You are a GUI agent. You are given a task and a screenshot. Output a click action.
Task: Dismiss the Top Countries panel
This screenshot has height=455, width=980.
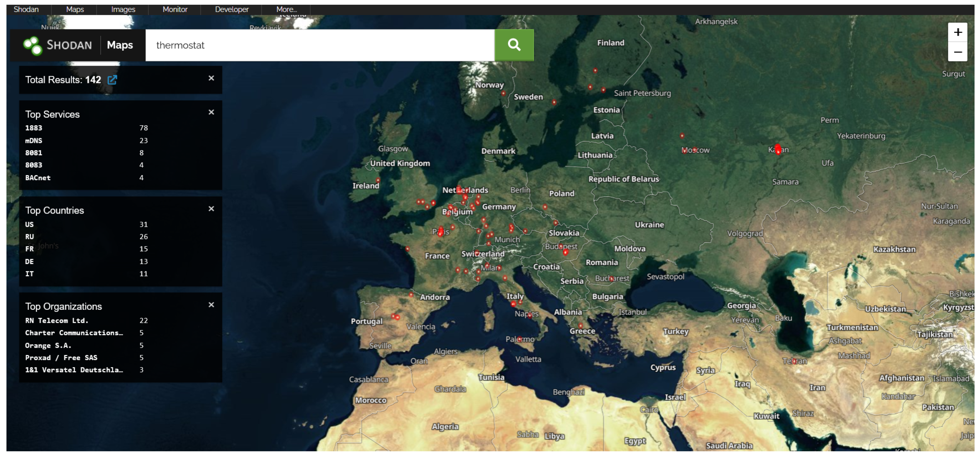tap(211, 209)
